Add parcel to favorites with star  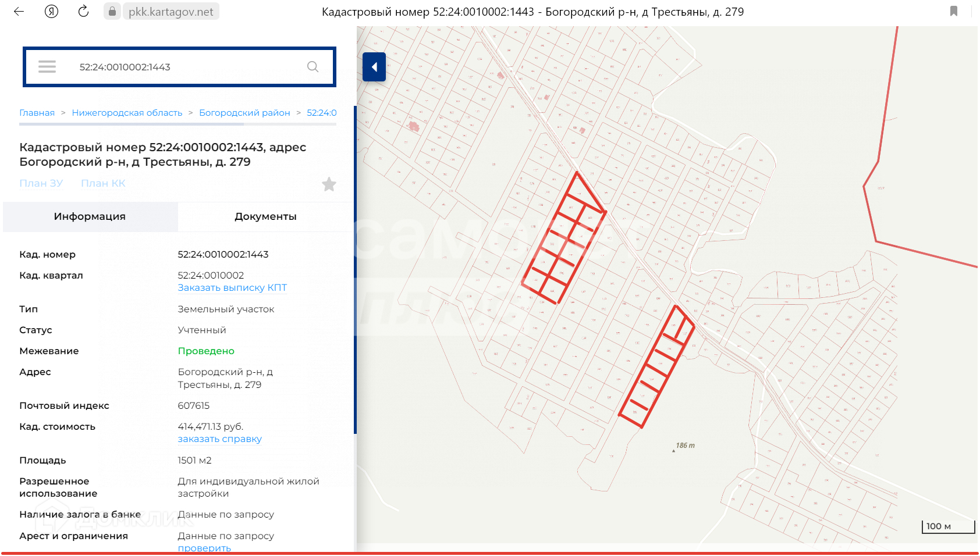point(329,184)
